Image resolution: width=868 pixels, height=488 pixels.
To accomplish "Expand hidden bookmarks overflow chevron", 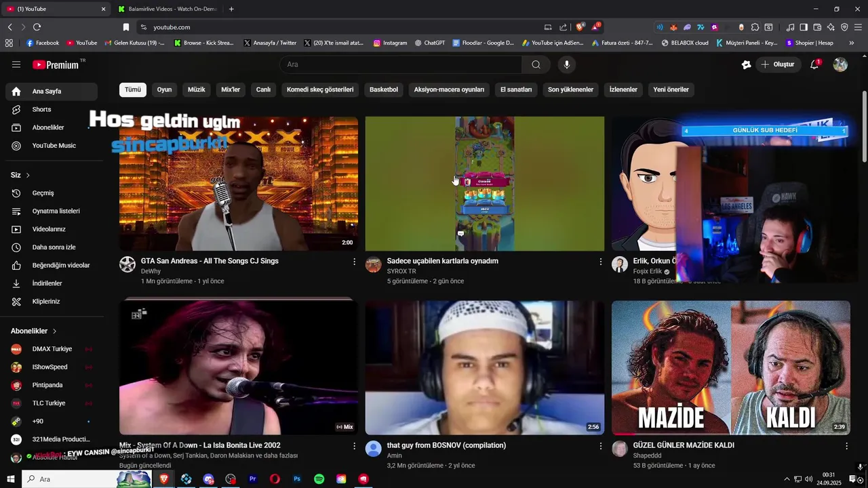I will tap(852, 43).
